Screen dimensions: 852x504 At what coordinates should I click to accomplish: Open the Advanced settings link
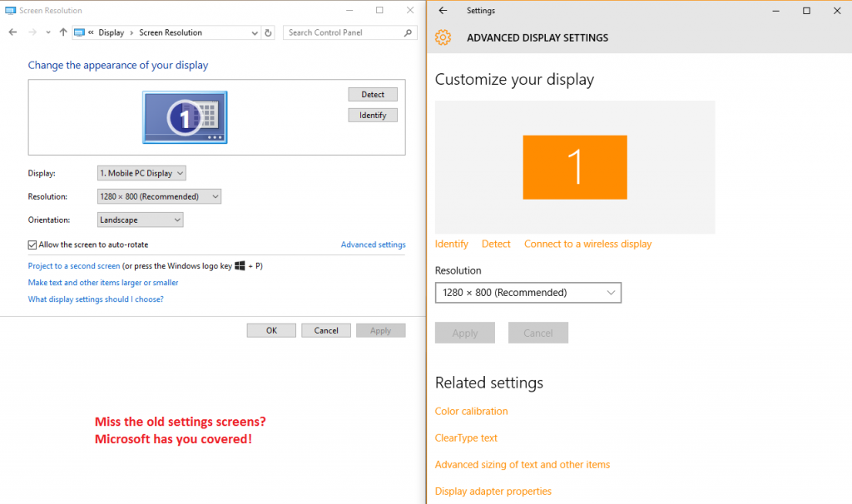(374, 245)
